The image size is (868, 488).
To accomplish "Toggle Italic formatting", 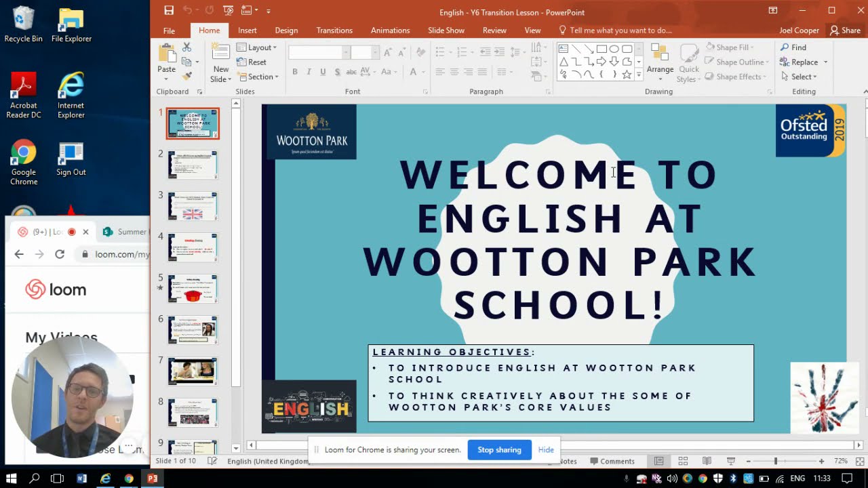I will click(x=309, y=72).
